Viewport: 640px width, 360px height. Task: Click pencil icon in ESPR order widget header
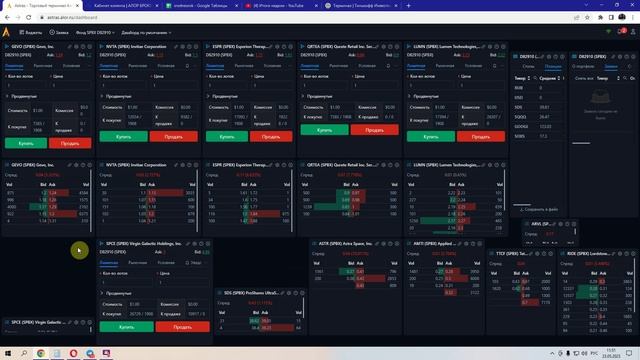(x=270, y=47)
